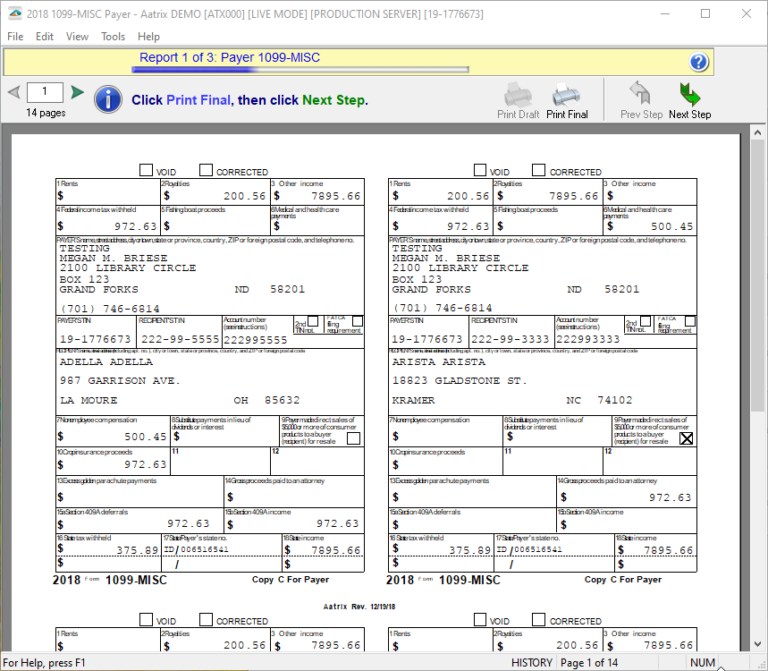Open the File menu

[15, 36]
